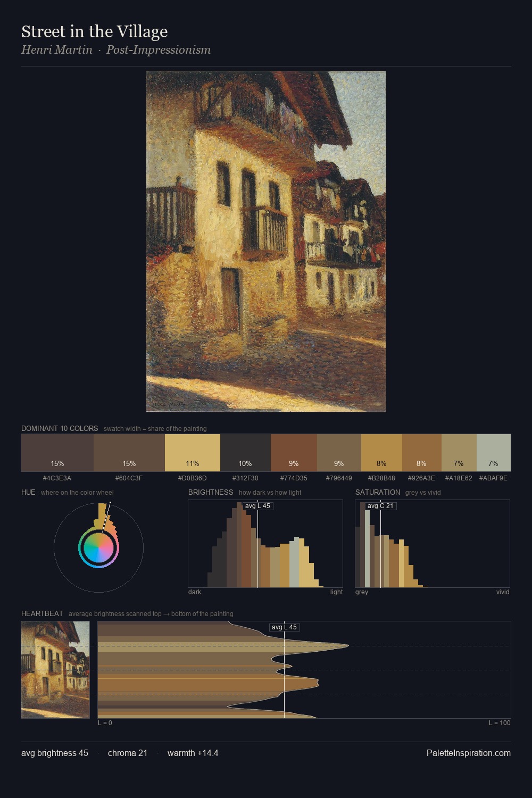Click the '#D0B36D' hex code text

point(193,478)
